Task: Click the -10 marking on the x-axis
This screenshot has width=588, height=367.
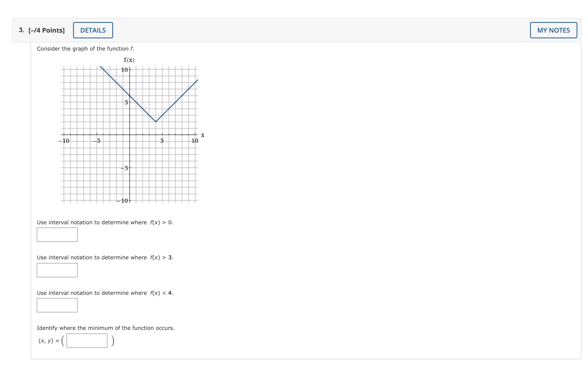Action: pos(64,141)
